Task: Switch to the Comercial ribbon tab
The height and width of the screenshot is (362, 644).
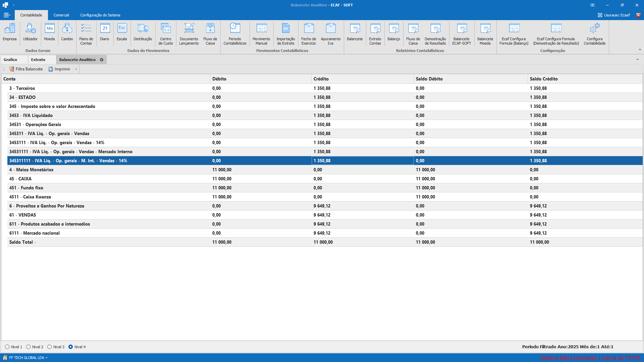Action: (61, 15)
